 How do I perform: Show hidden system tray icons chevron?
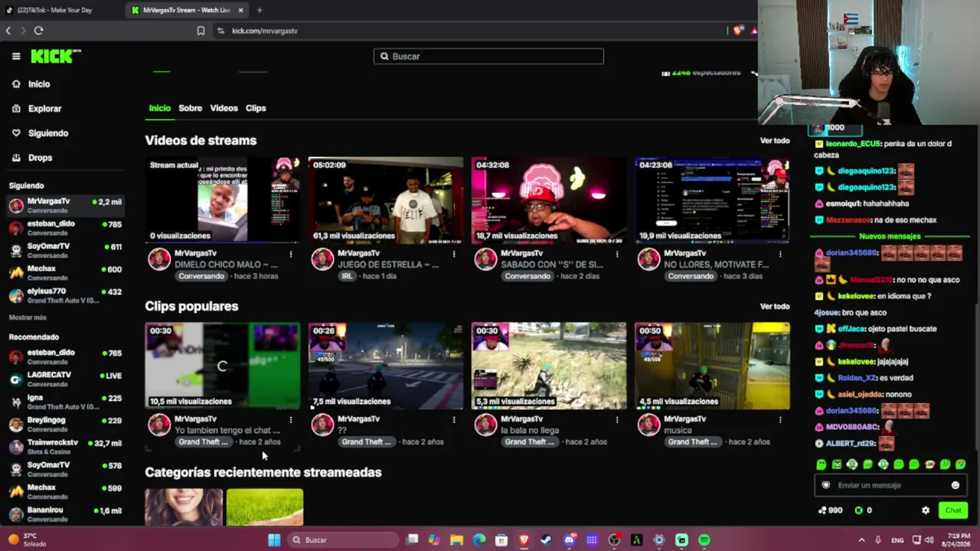861,540
